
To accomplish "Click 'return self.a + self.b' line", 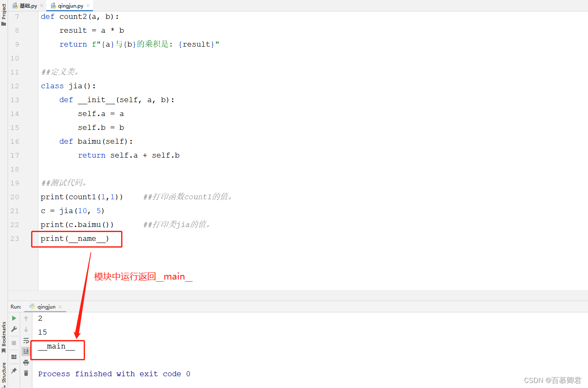I will pyautogui.click(x=129, y=155).
